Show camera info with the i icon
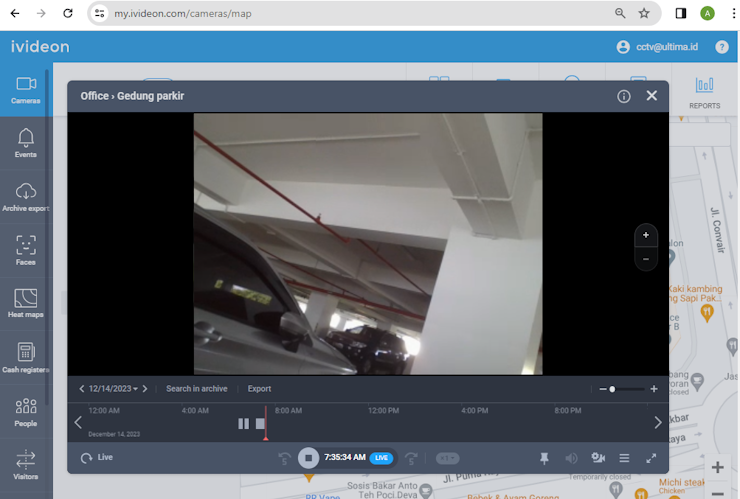 tap(623, 96)
